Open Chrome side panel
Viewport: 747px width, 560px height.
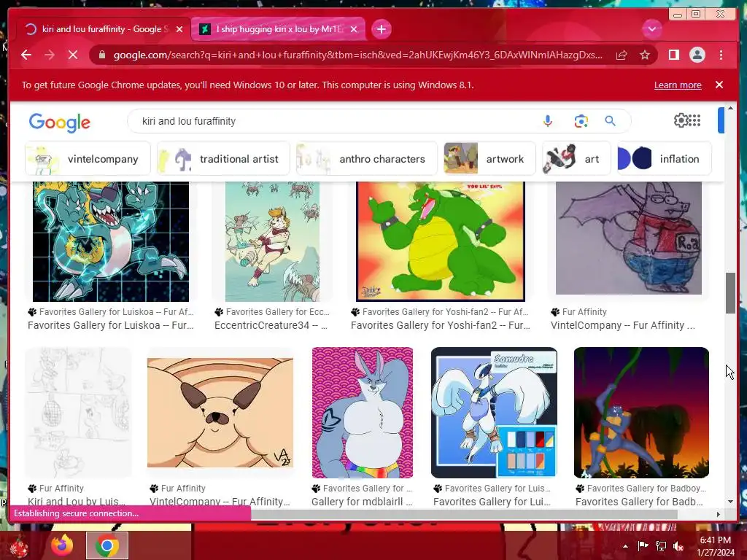tap(673, 55)
